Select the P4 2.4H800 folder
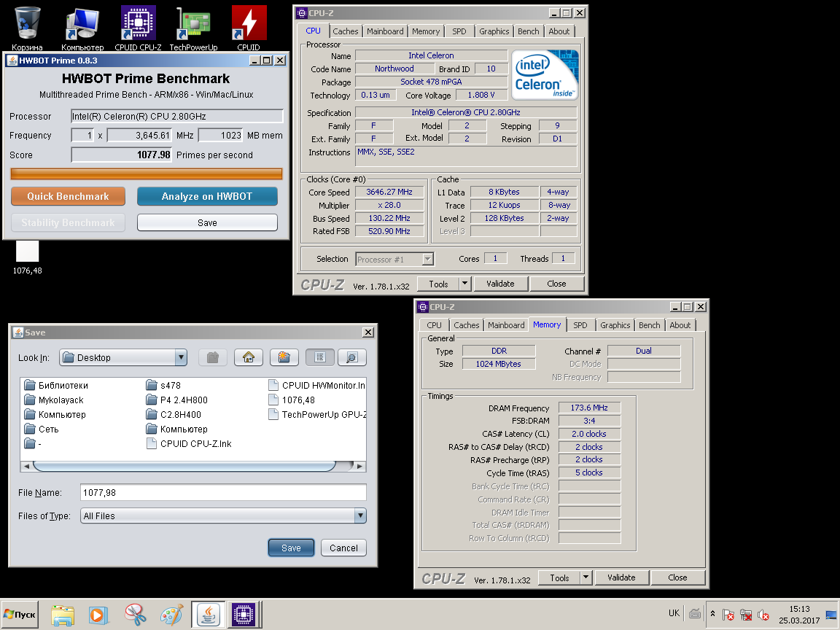The width and height of the screenshot is (840, 630). 176,400
